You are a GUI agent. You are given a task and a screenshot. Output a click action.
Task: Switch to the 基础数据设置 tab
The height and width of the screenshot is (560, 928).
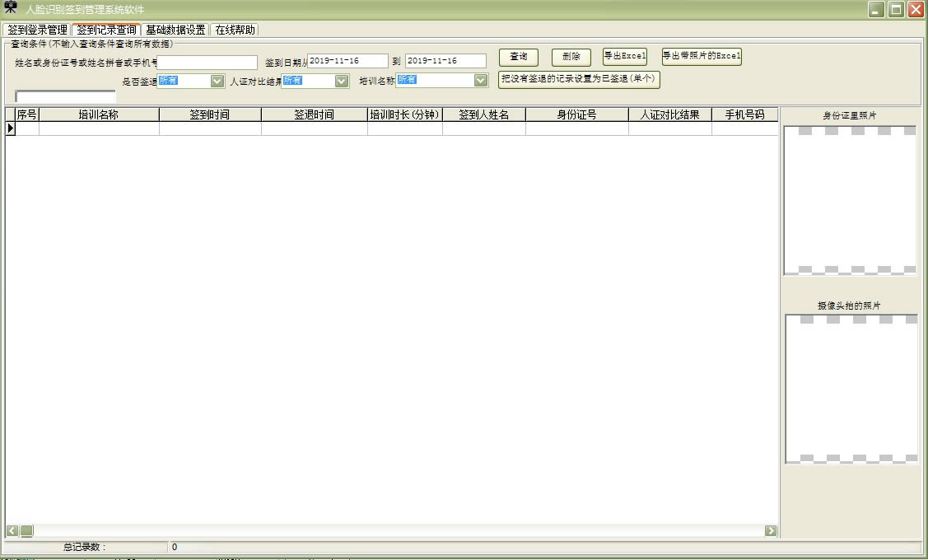coord(175,30)
